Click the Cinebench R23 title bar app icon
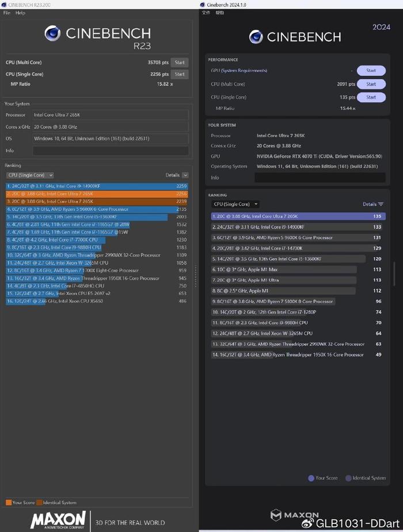Viewport: 403px width, 532px height. pyautogui.click(x=3, y=5)
